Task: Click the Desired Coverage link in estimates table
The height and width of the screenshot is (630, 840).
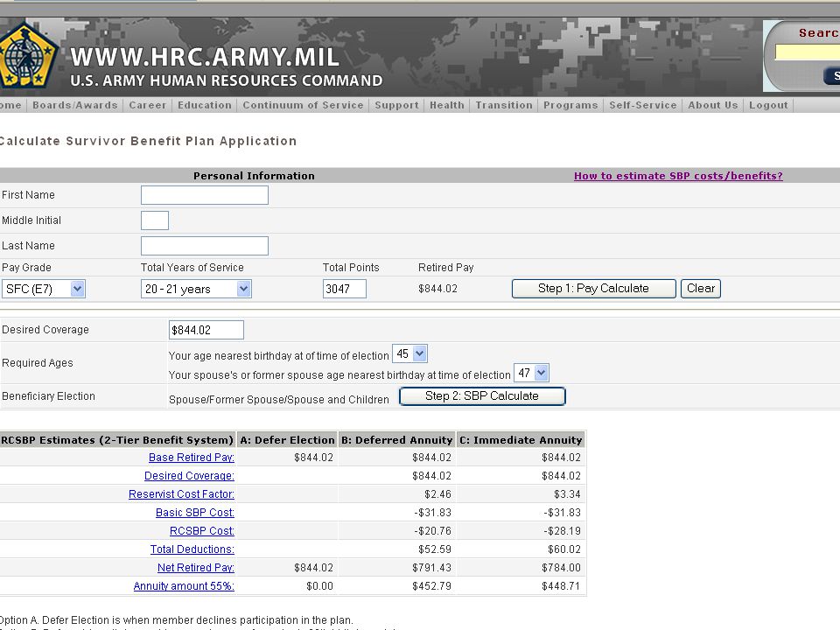Action: pyautogui.click(x=189, y=476)
